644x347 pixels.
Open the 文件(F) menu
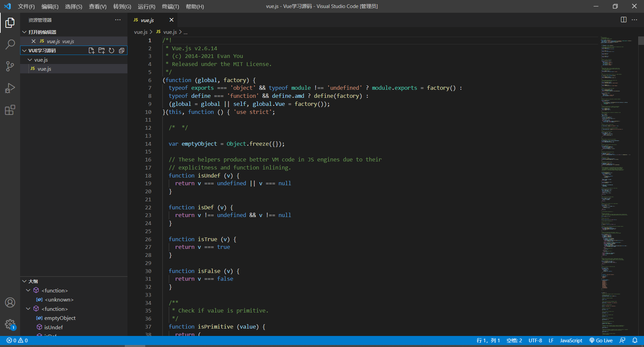(26, 6)
